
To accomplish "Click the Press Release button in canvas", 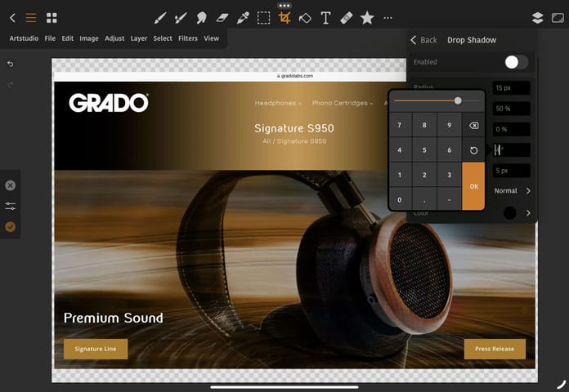I will point(495,349).
